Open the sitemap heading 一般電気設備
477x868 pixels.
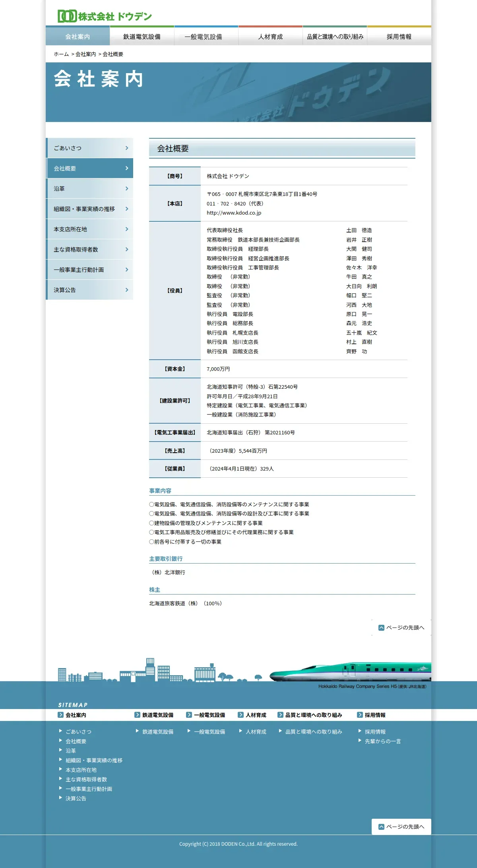[209, 715]
